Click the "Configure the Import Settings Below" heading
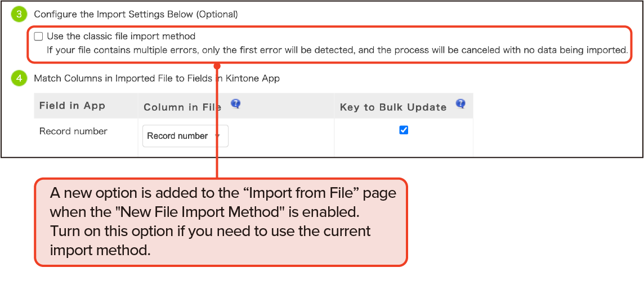 click(136, 15)
